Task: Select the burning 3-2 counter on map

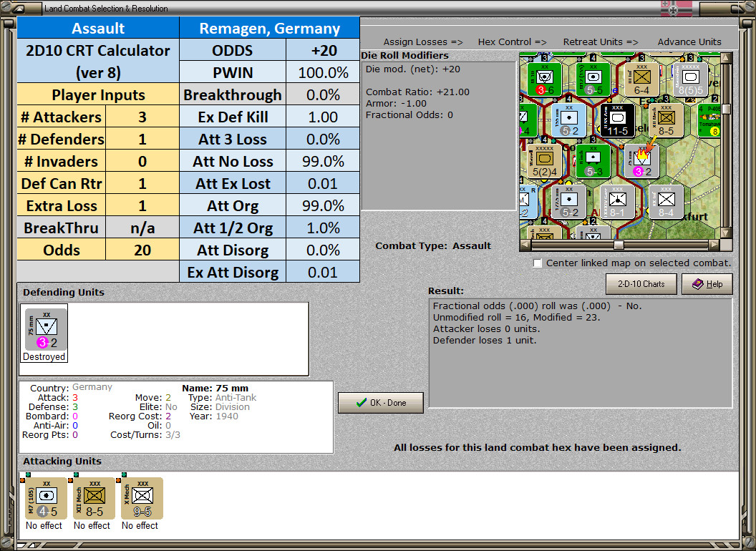Action: [x=642, y=161]
